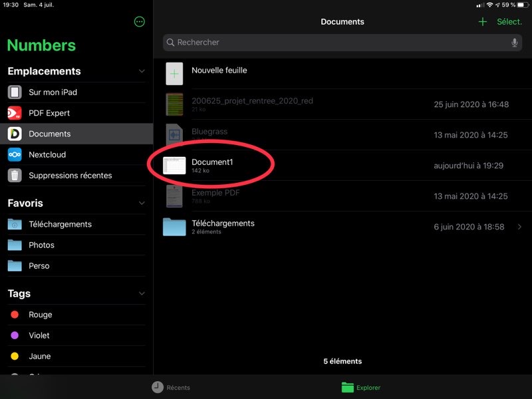
Task: Collapse the Tags section
Action: [142, 293]
